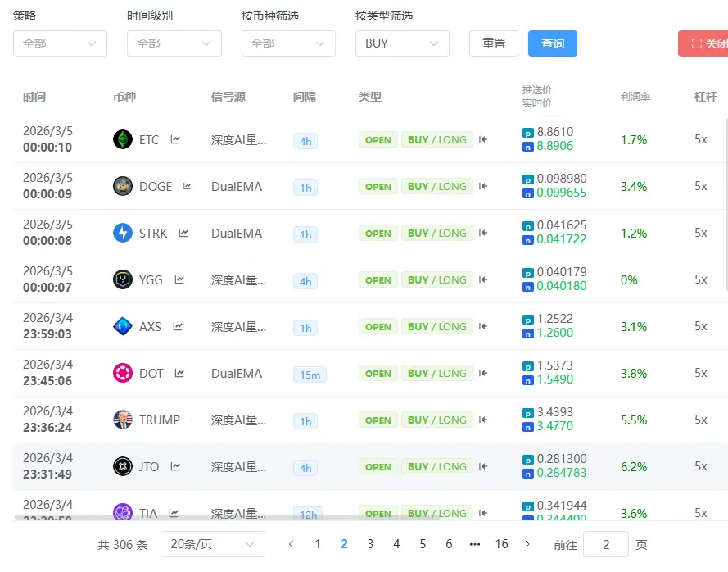Click the OPEN tag in DOGE row
The height and width of the screenshot is (572, 728).
378,187
